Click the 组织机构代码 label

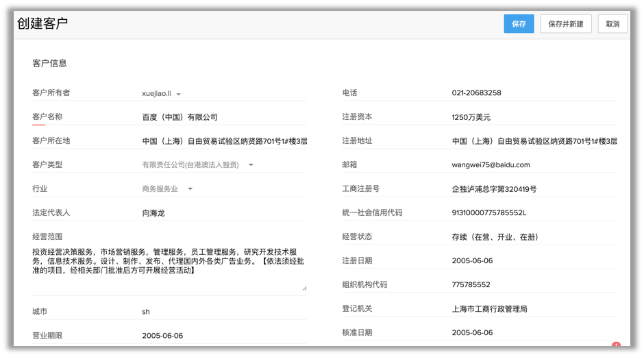pos(364,284)
